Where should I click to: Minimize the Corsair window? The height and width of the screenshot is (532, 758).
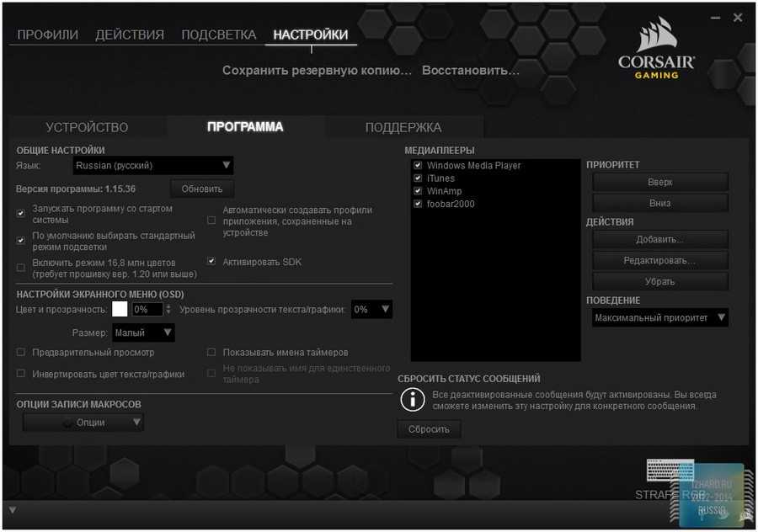715,16
